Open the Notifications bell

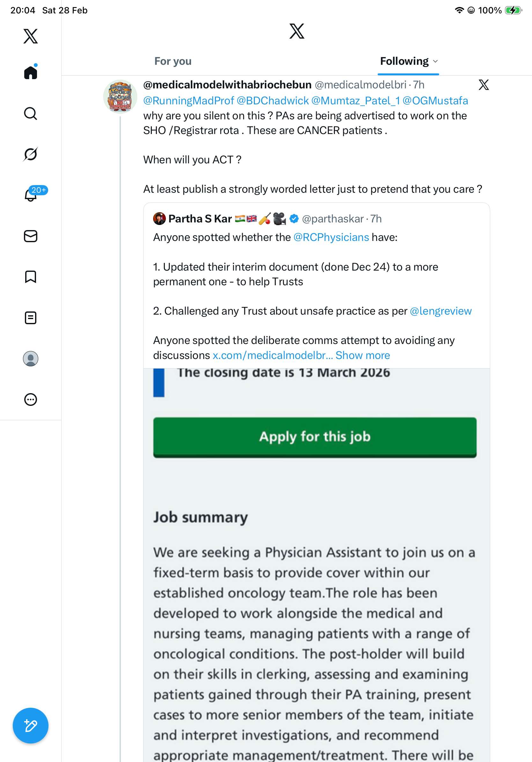[31, 195]
